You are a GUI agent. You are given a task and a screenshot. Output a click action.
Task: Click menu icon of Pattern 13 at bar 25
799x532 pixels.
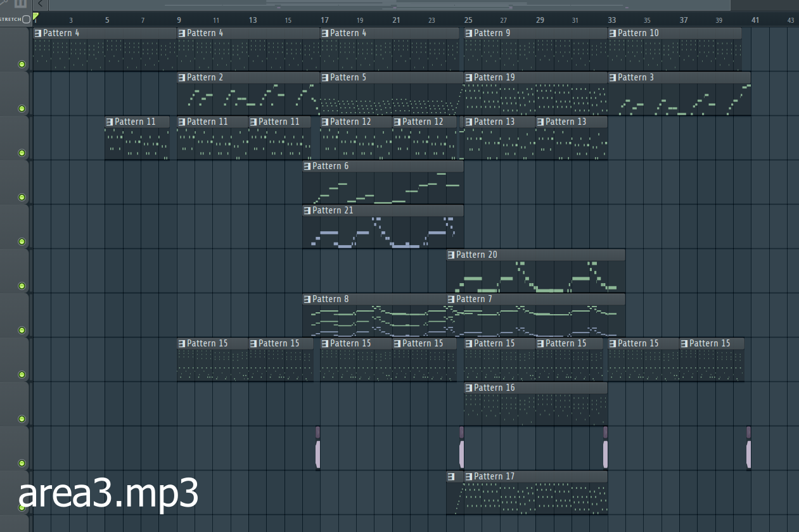[469, 122]
